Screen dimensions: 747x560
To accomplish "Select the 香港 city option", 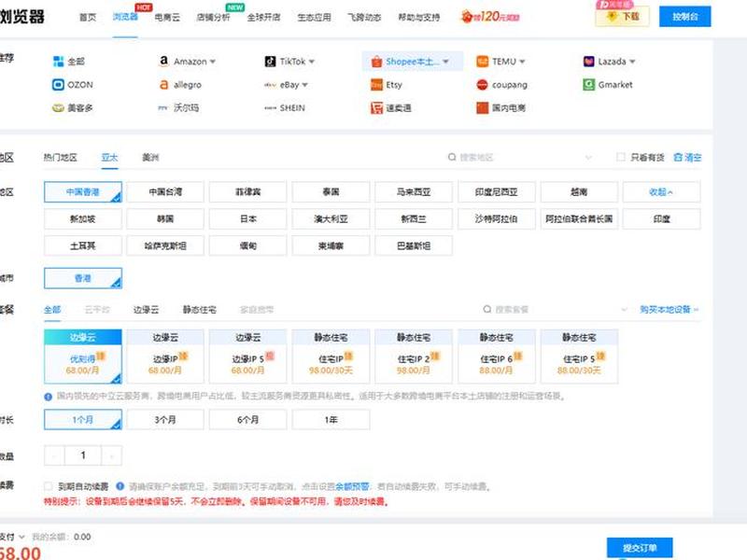I will click(x=83, y=278).
